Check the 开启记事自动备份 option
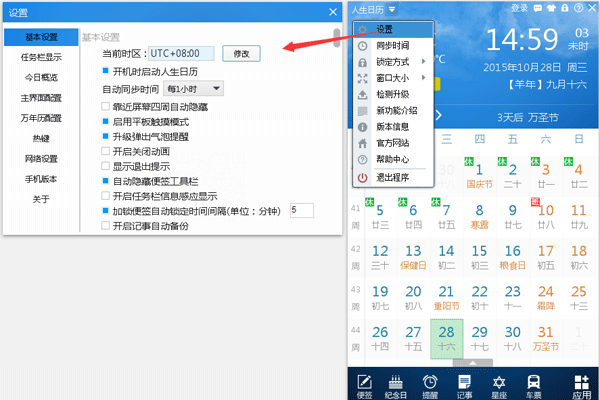Screen dimensions: 600x400 106,227
